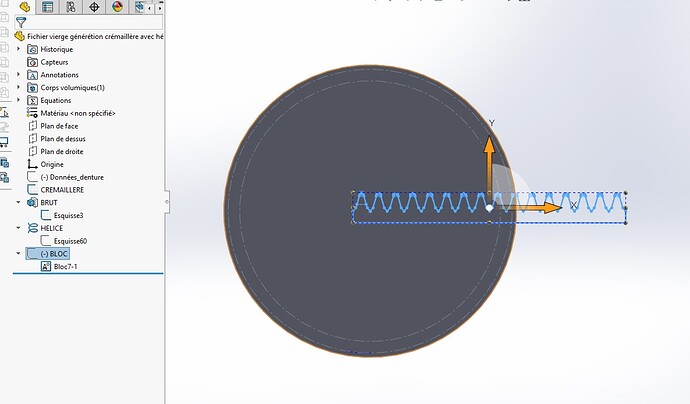This screenshot has height=404, width=690.
Task: Select the (-) Données_denture label
Action: point(72,177)
